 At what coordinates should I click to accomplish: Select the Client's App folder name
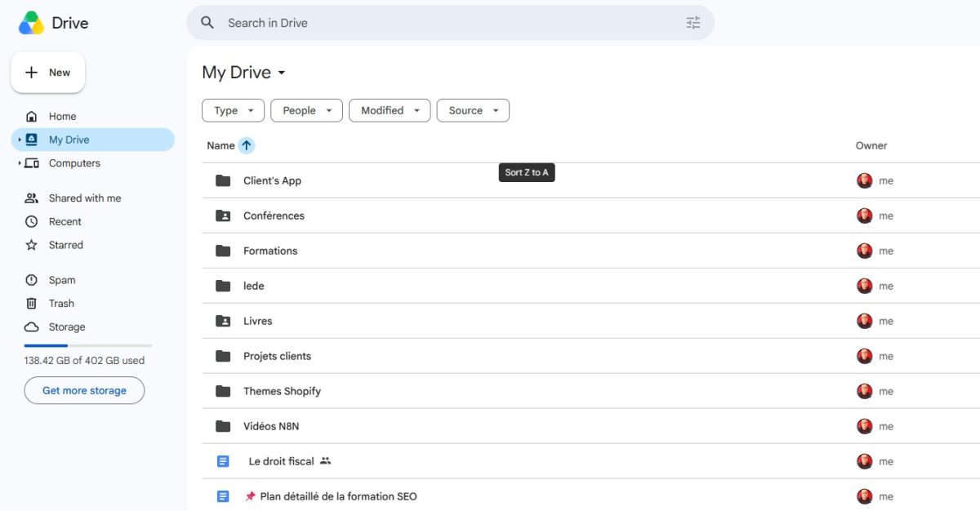click(272, 180)
